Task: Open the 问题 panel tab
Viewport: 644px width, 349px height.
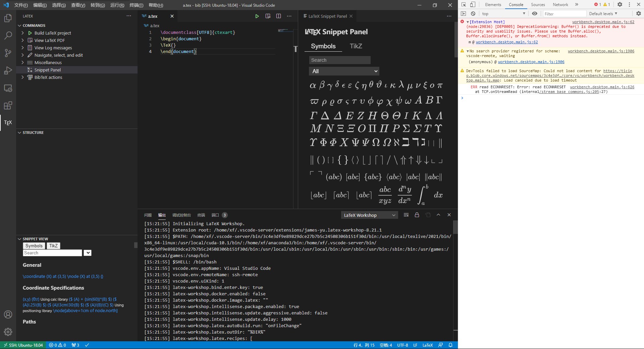Action: click(x=148, y=215)
